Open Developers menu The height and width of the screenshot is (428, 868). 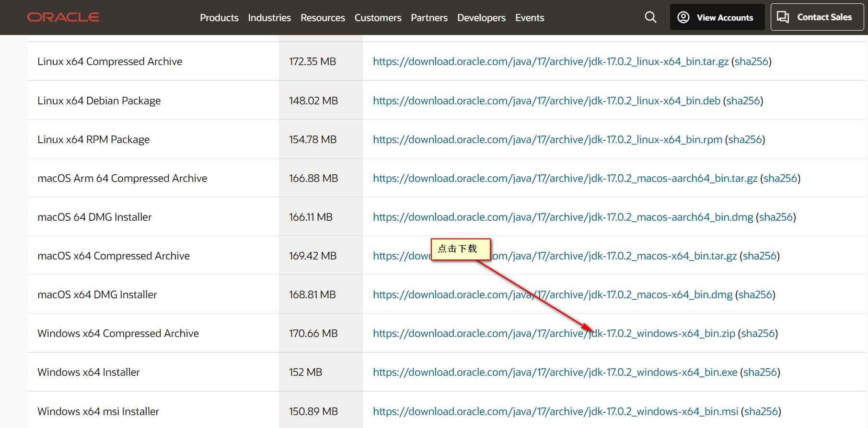[481, 18]
